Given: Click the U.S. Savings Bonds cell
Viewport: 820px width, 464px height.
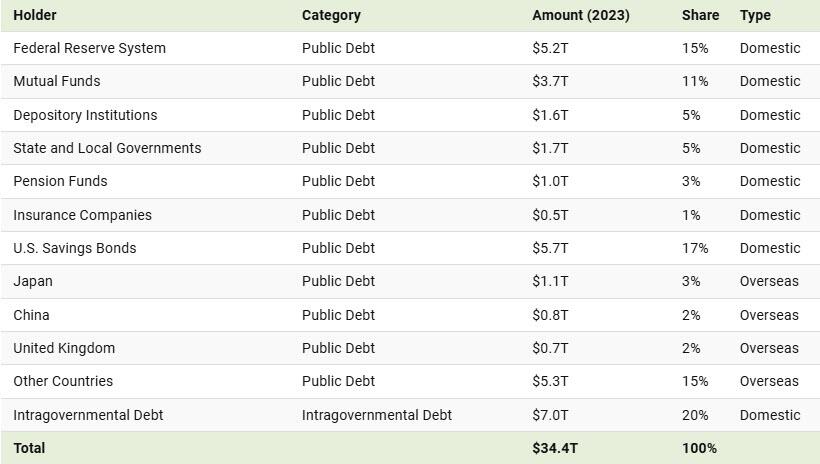Looking at the screenshot, I should [x=74, y=248].
